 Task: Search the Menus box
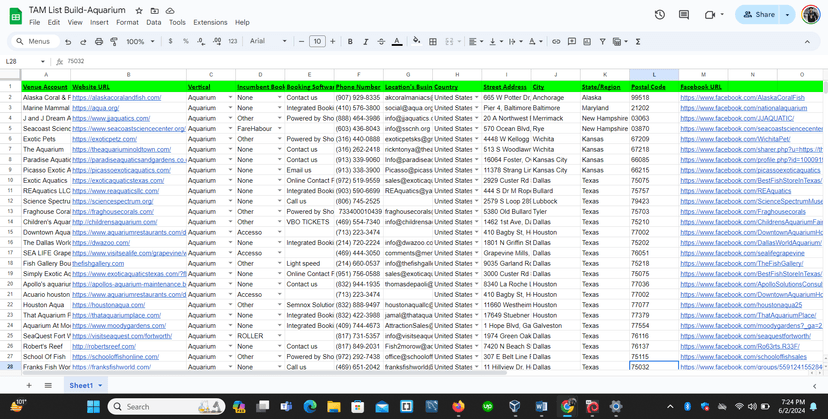[35, 41]
